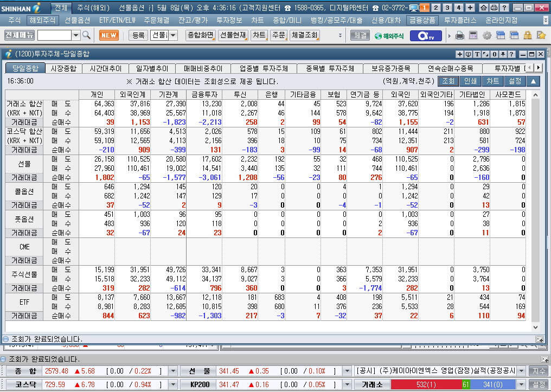The width and height of the screenshot is (551, 392).
Task: Open 종합화면 from the toolbar
Action: [x=200, y=35]
